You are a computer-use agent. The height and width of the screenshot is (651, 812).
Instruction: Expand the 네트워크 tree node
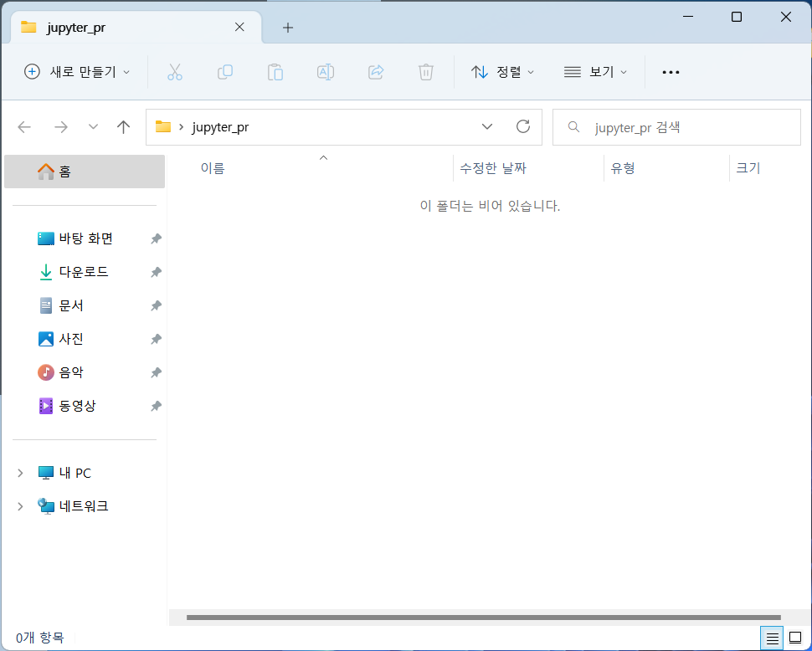point(20,506)
